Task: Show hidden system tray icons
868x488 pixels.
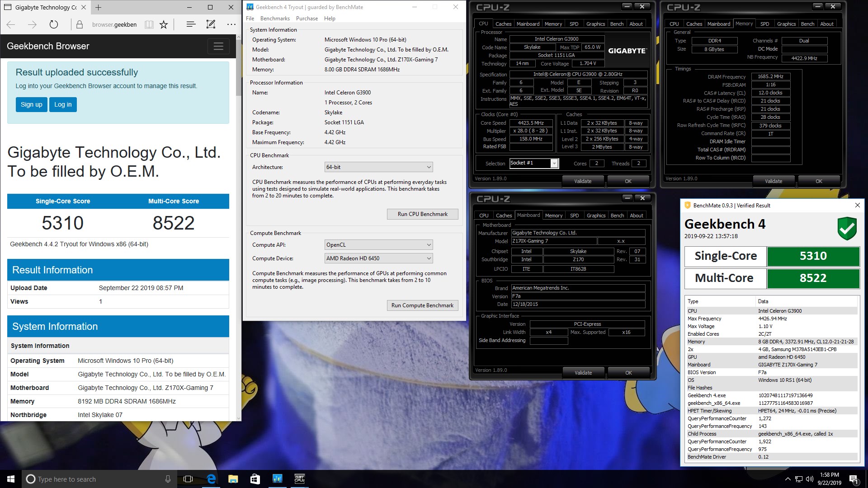Action: [788, 479]
